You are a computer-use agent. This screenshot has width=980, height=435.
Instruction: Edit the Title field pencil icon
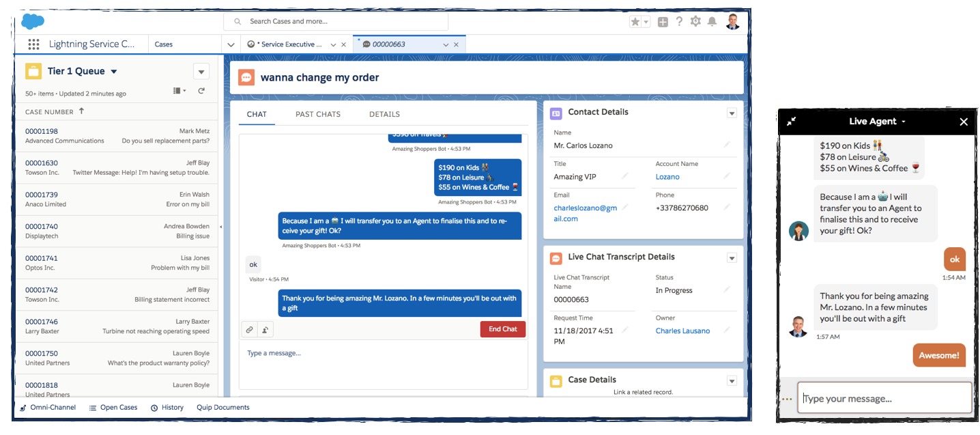click(624, 176)
